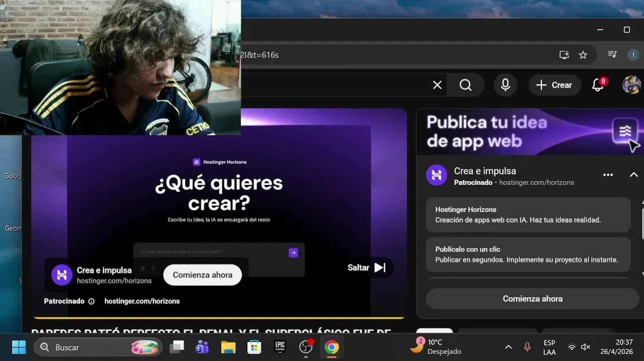Screen dimensions: 644x361
Task: Click the yellow ad progress bar
Action: coord(219,317)
